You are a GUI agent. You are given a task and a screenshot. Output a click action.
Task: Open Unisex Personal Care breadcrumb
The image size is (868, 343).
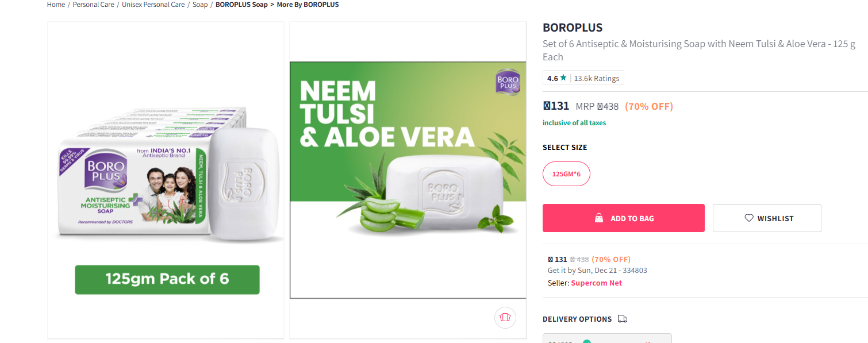tap(153, 5)
